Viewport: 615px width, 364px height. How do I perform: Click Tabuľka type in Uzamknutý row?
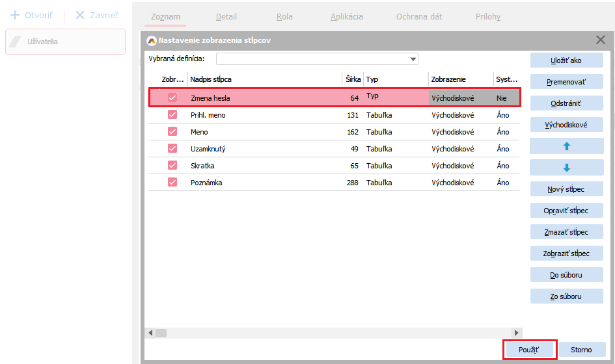click(379, 149)
